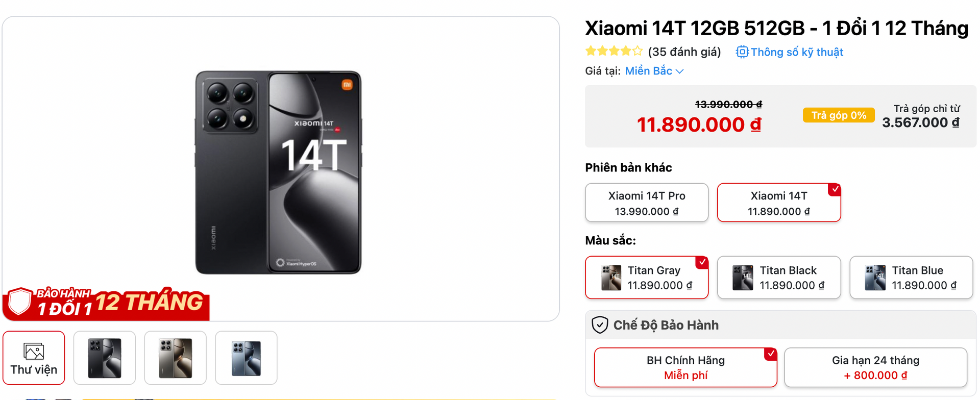Click the Thông số kỹ thuật chip icon
Image resolution: width=980 pixels, height=400 pixels.
pyautogui.click(x=742, y=52)
